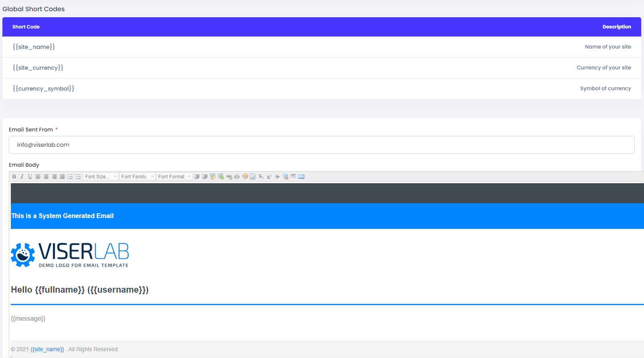Toggle underline formatting in editor
Viewport: 644px width, 358px height.
pyautogui.click(x=30, y=176)
